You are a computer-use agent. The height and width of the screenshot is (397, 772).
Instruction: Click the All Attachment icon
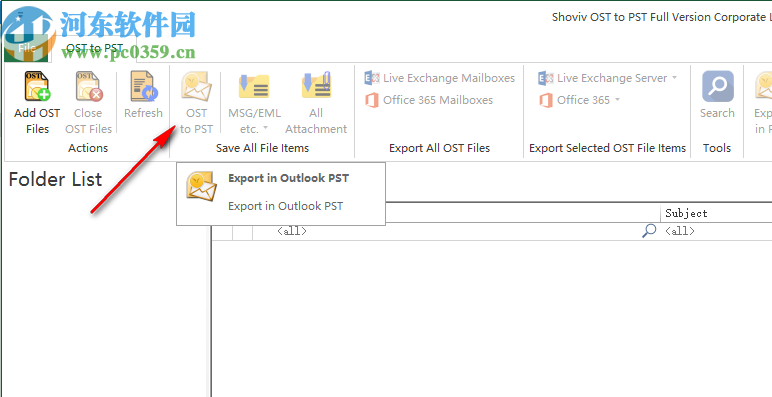coord(316,86)
